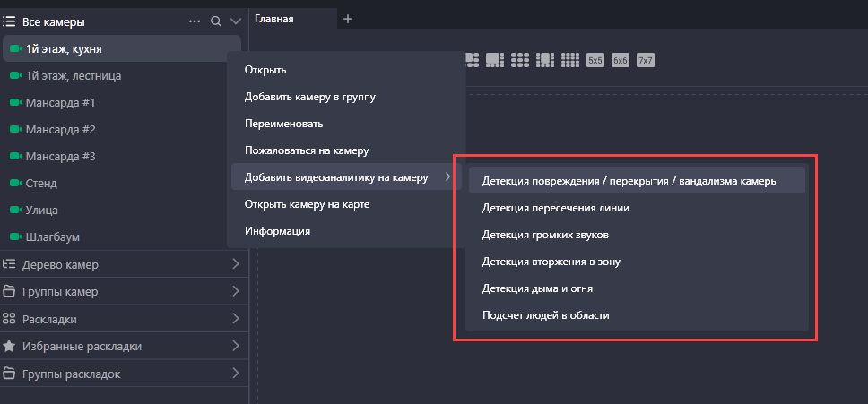Select camera Мансарда #2 in list
Viewport: 868px width, 404px height.
point(60,130)
